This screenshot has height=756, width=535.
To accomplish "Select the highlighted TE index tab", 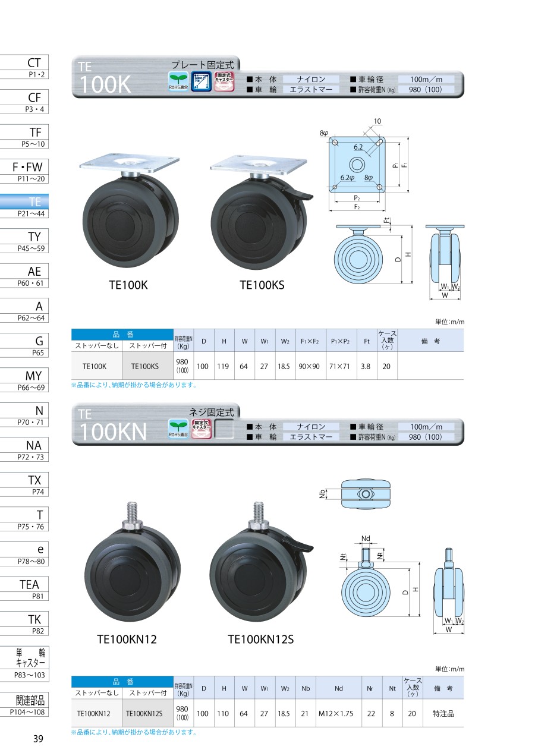I will pyautogui.click(x=34, y=206).
